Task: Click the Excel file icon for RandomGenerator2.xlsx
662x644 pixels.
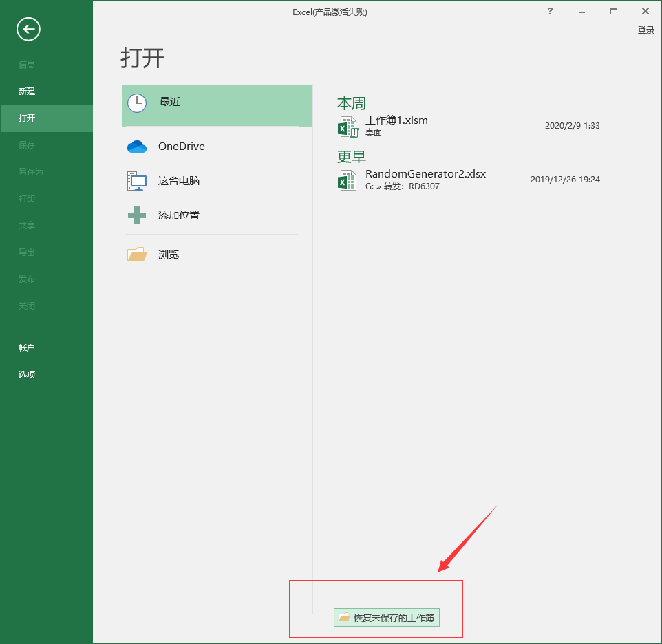Action: pos(347,180)
